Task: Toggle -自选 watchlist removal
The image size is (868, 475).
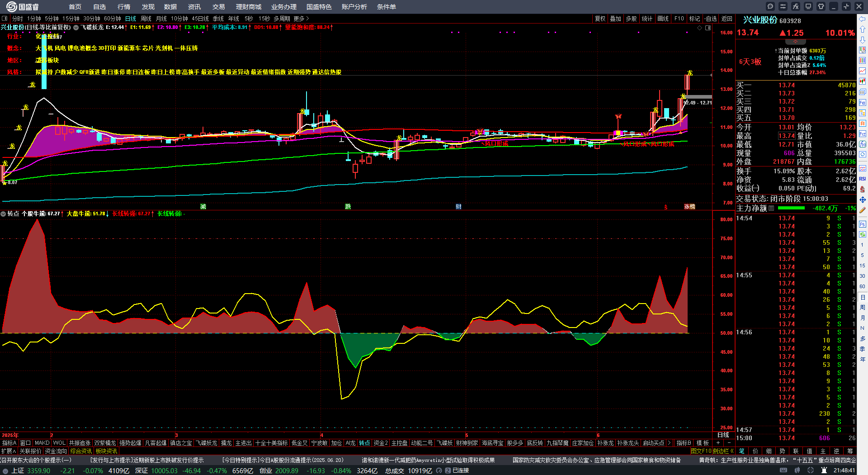Action: 711,19
